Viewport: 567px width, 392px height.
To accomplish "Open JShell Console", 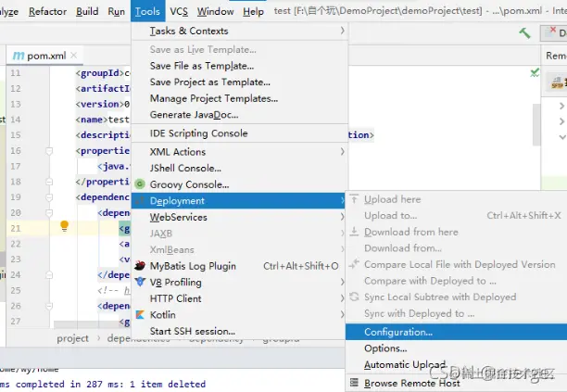I will [239, 168].
